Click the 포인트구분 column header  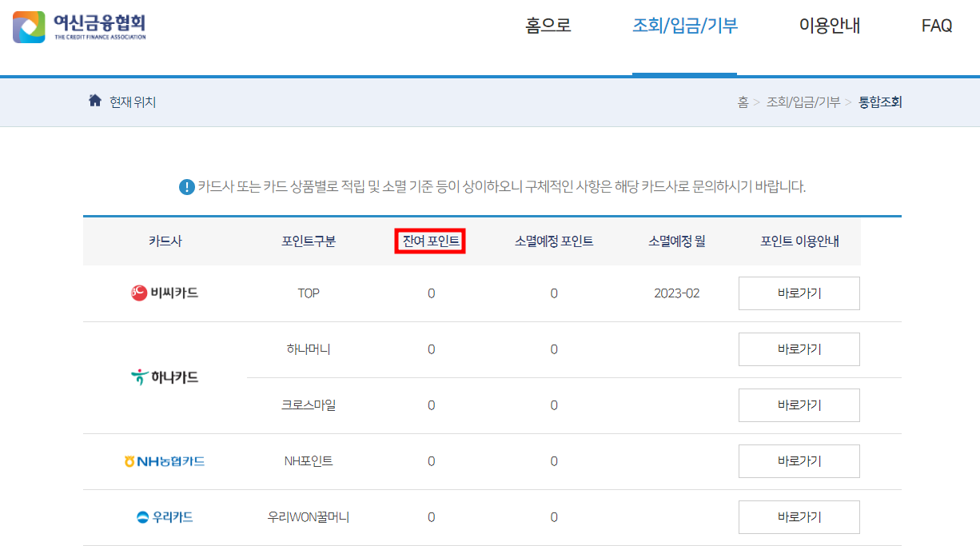309,241
